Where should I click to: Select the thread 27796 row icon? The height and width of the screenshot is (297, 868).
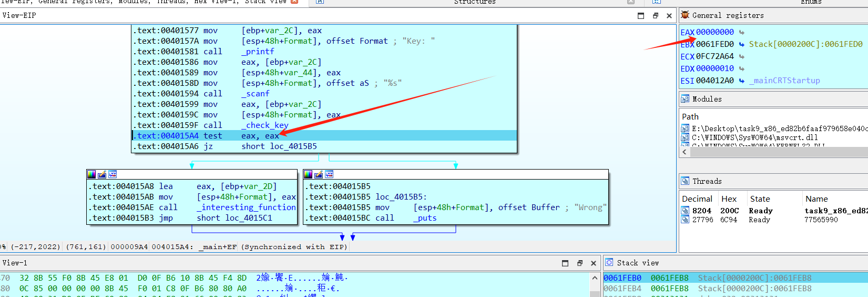[685, 220]
